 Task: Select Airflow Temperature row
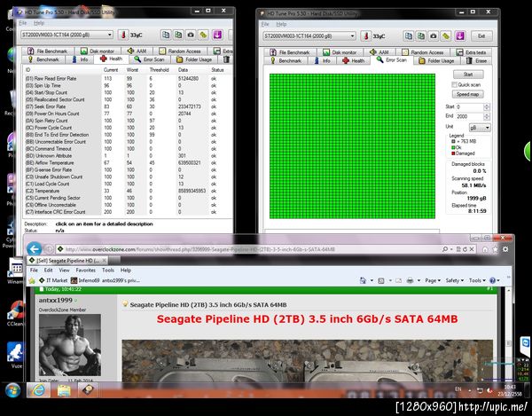[126, 163]
